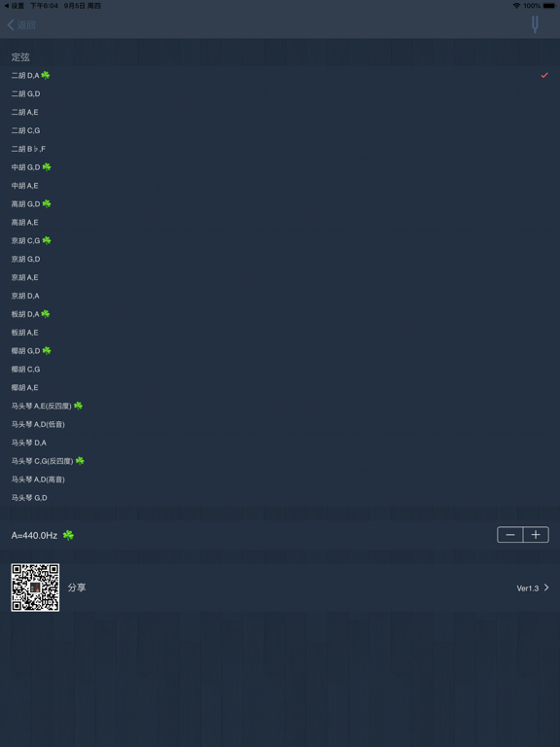560x747 pixels.
Task: Pick 椰胡 A,E tuning
Action: click(x=280, y=387)
